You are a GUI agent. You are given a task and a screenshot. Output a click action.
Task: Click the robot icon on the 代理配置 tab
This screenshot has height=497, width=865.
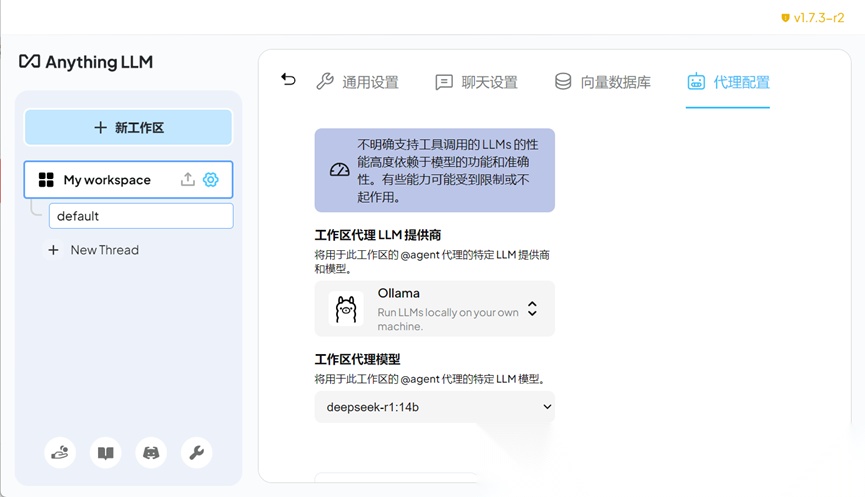tap(696, 81)
